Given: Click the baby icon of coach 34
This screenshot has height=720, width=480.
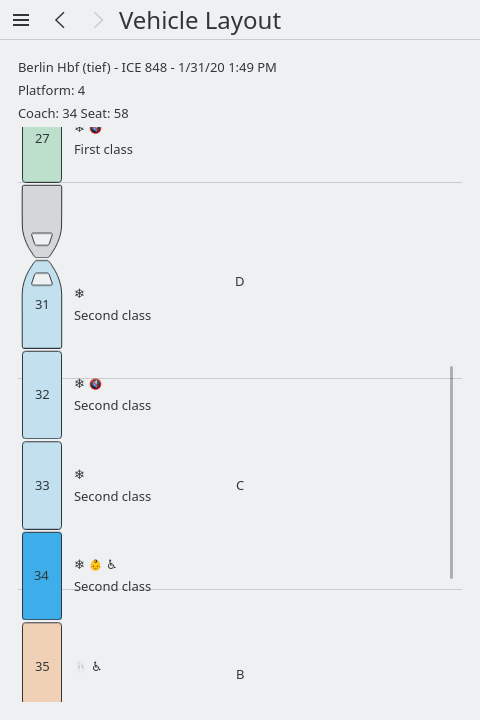Looking at the screenshot, I should 96,564.
